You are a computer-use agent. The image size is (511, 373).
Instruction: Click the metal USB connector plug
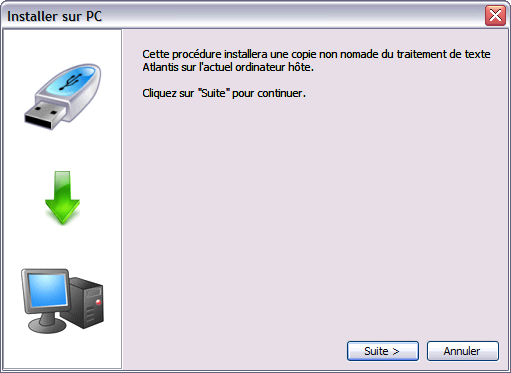[x=44, y=115]
